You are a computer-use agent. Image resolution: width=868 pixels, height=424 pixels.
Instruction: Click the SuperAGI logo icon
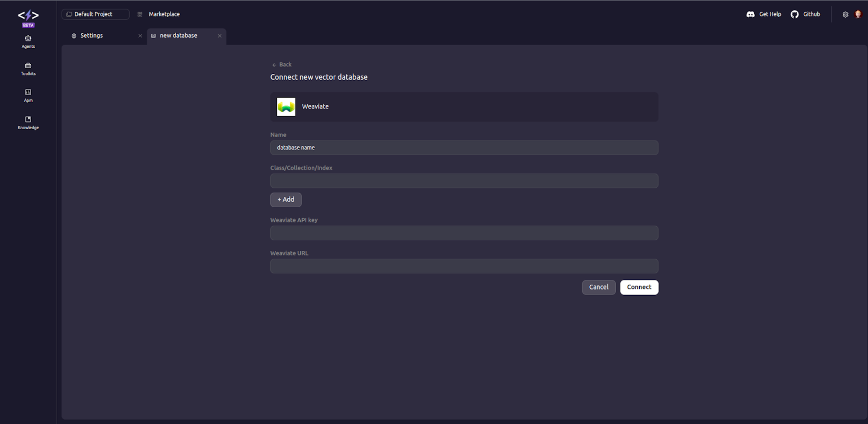[x=28, y=16]
